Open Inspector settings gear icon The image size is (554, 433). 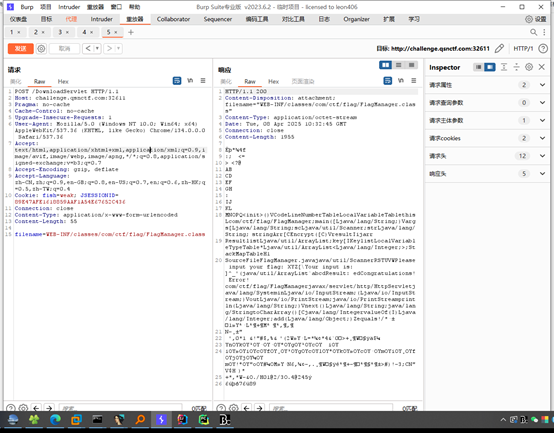point(529,67)
